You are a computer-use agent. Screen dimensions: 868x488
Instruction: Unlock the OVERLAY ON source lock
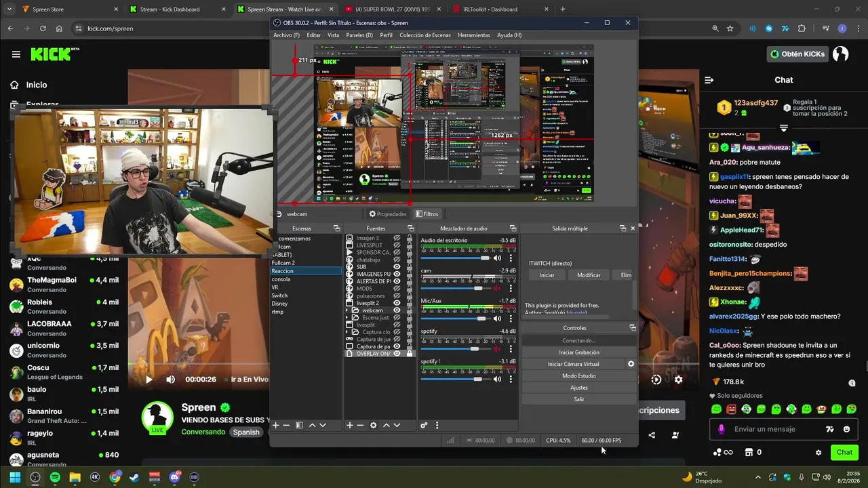[x=410, y=354]
